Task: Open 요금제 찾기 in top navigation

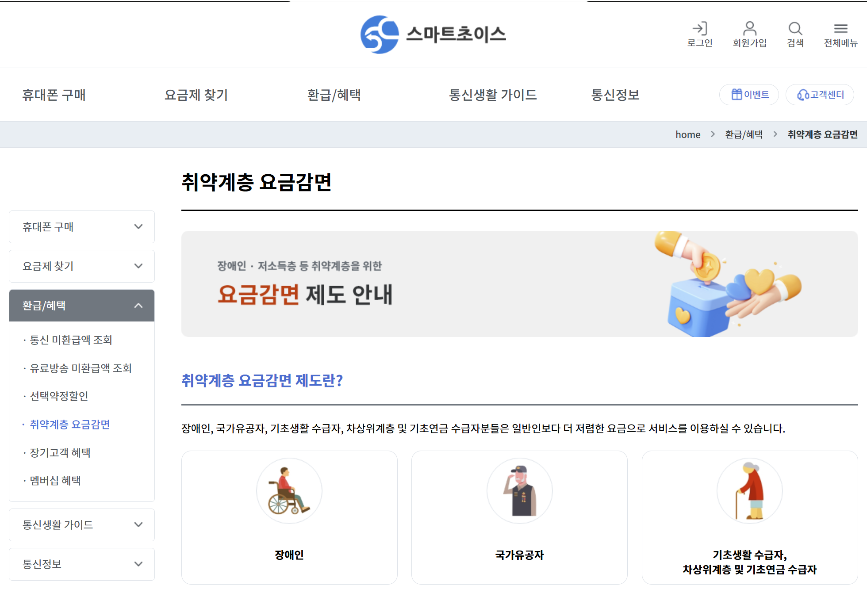Action: pyautogui.click(x=196, y=95)
